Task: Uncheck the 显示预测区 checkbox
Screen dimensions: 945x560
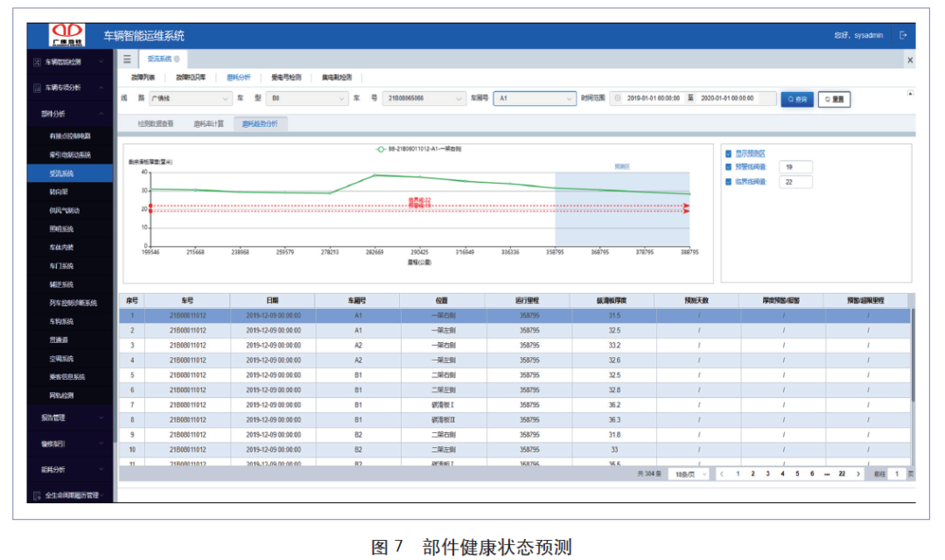Action: tap(729, 153)
